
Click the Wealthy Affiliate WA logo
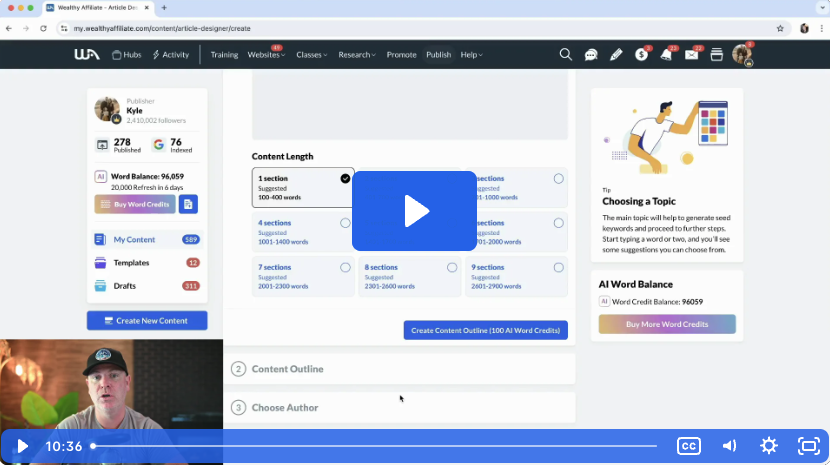[x=87, y=54]
